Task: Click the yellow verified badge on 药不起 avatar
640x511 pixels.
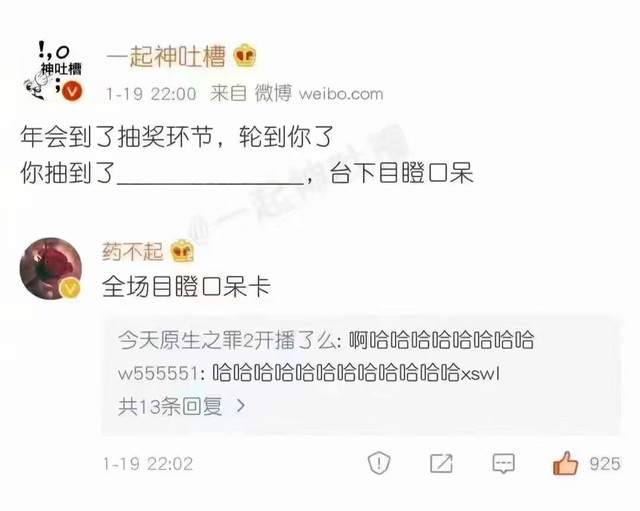Action: click(70, 289)
